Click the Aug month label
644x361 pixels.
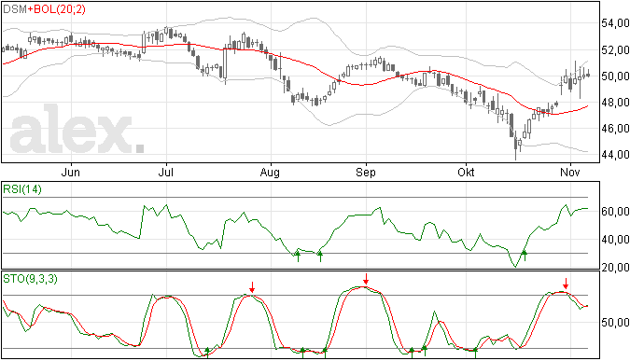click(270, 173)
